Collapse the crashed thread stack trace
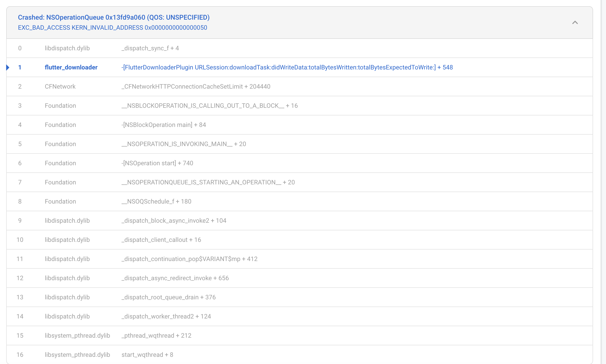 [x=575, y=22]
